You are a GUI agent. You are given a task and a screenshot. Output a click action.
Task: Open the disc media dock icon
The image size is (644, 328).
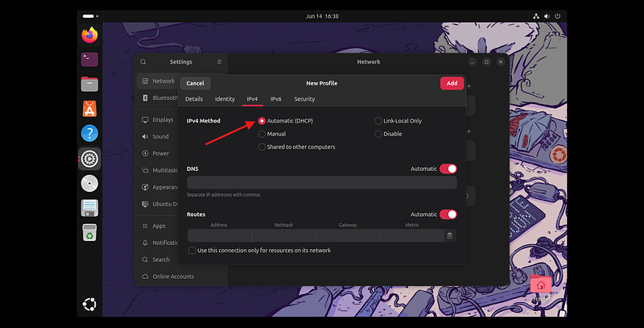(x=89, y=183)
